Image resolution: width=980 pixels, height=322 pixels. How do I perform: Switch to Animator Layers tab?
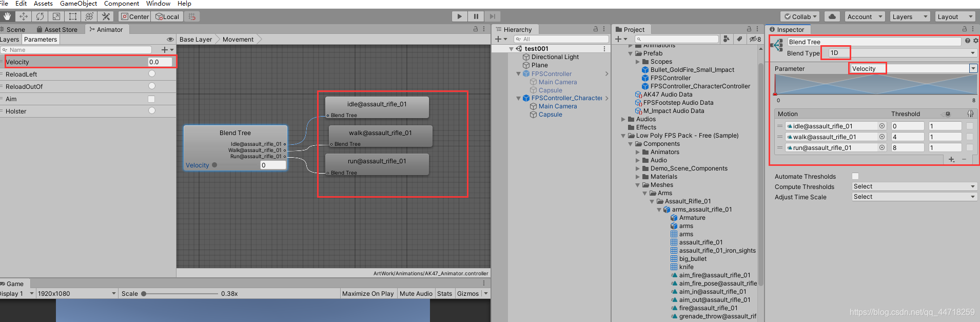[x=10, y=40]
